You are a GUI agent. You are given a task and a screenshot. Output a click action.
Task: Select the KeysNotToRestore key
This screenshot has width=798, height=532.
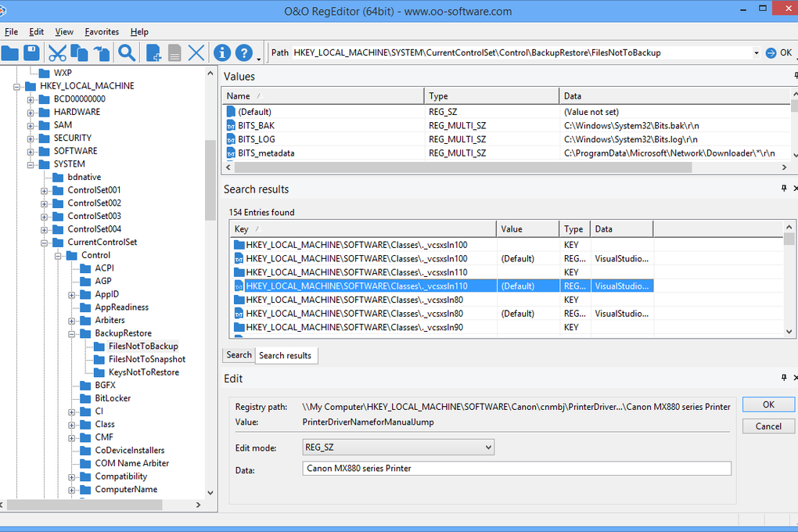(x=143, y=372)
